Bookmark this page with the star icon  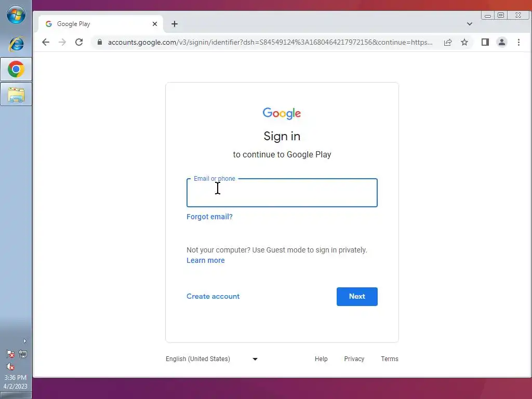(x=464, y=42)
